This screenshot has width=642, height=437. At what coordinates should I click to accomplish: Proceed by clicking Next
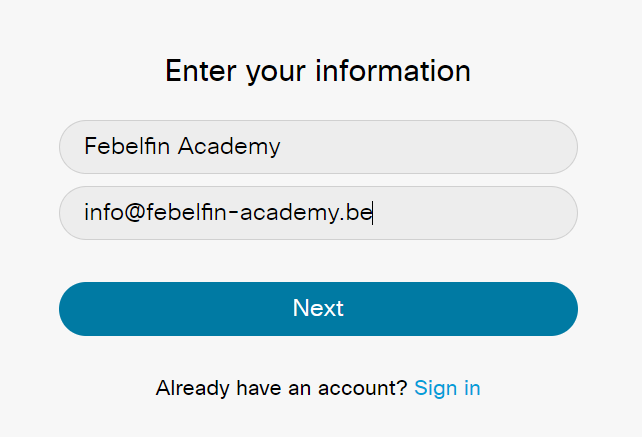click(319, 309)
